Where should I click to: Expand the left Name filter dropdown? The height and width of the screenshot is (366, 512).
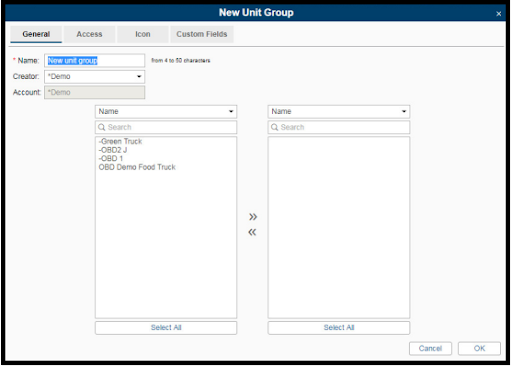pyautogui.click(x=166, y=112)
